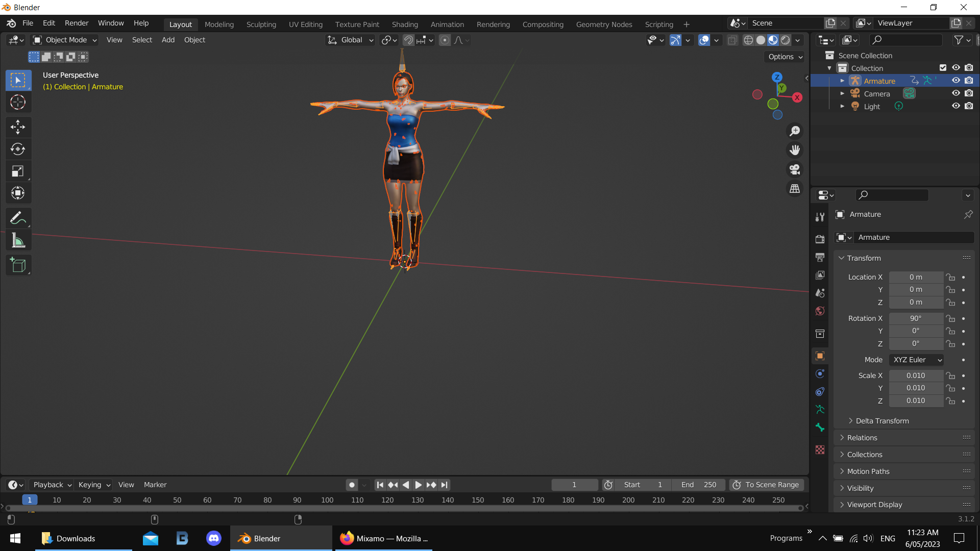Image resolution: width=980 pixels, height=551 pixels.
Task: Toggle the camera view button
Action: click(795, 169)
